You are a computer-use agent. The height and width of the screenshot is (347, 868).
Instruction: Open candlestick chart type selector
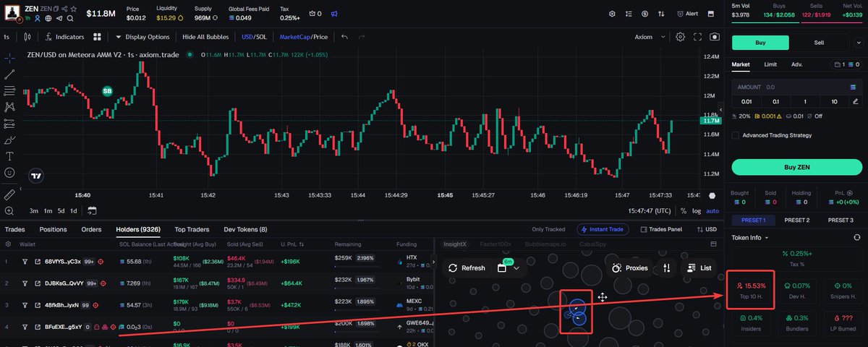[27, 37]
